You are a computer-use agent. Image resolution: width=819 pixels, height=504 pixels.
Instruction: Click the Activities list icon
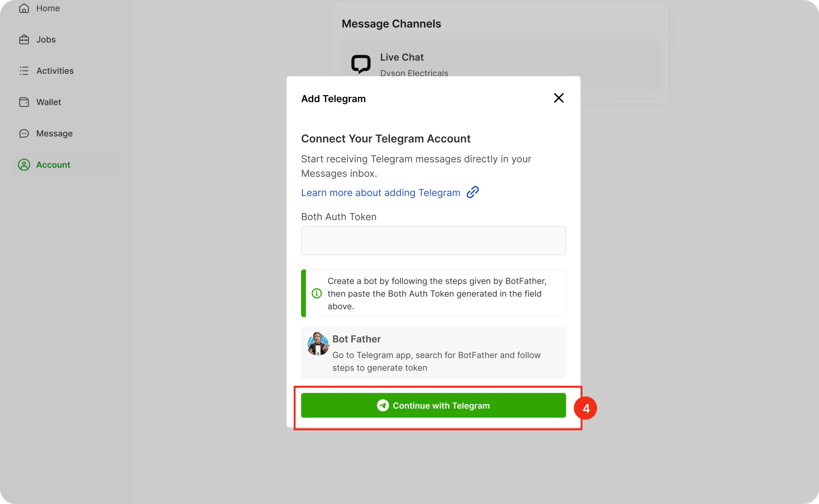tap(24, 71)
